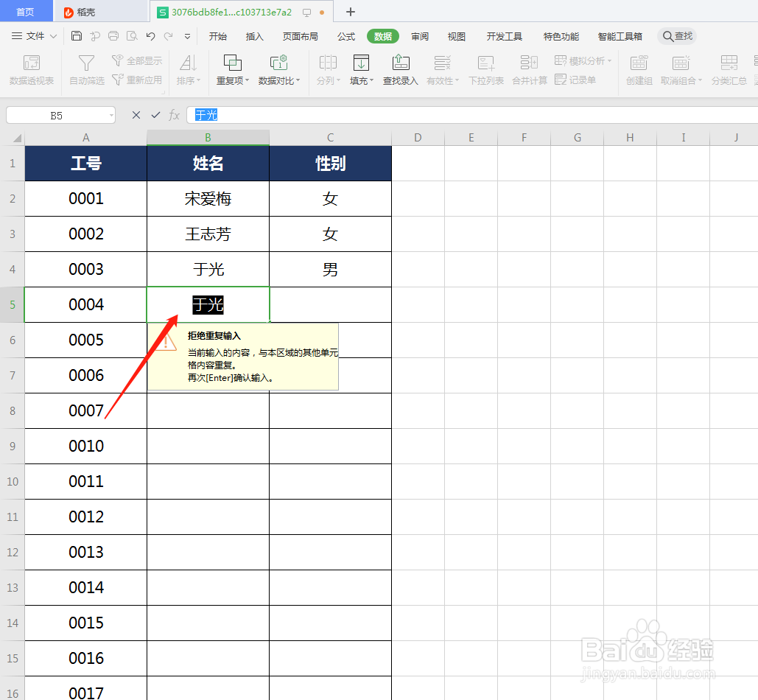Click the 全部显示 show all button
The width and height of the screenshot is (758, 700).
pyautogui.click(x=137, y=60)
